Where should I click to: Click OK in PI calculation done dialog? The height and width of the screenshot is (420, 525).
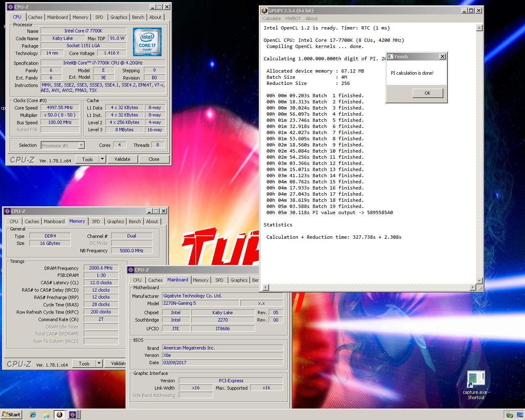pyautogui.click(x=427, y=93)
